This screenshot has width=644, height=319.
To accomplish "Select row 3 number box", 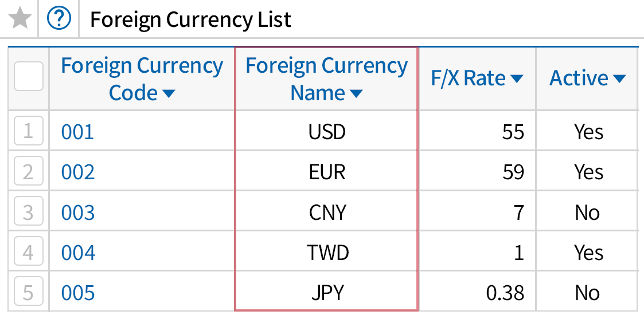I will 28,212.
